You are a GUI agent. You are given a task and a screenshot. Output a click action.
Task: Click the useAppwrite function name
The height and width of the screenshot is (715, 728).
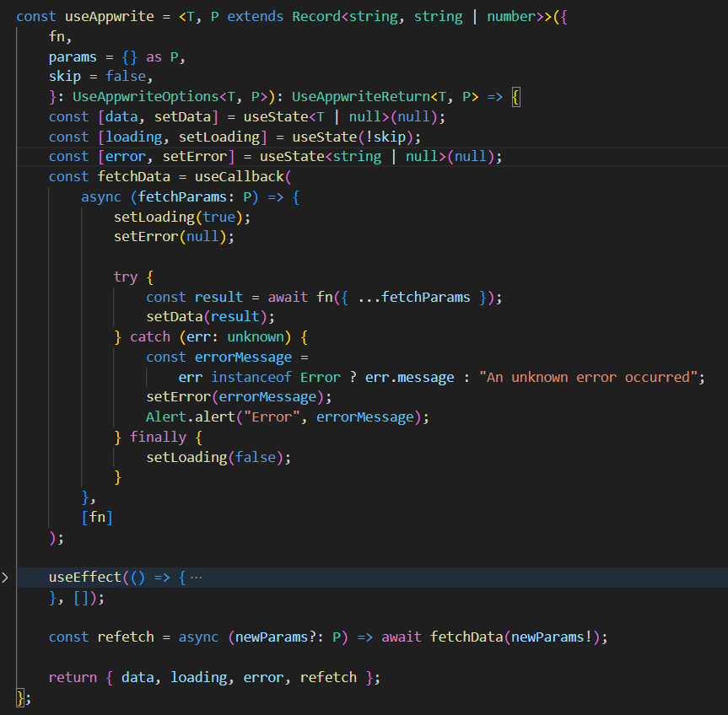[x=110, y=17]
